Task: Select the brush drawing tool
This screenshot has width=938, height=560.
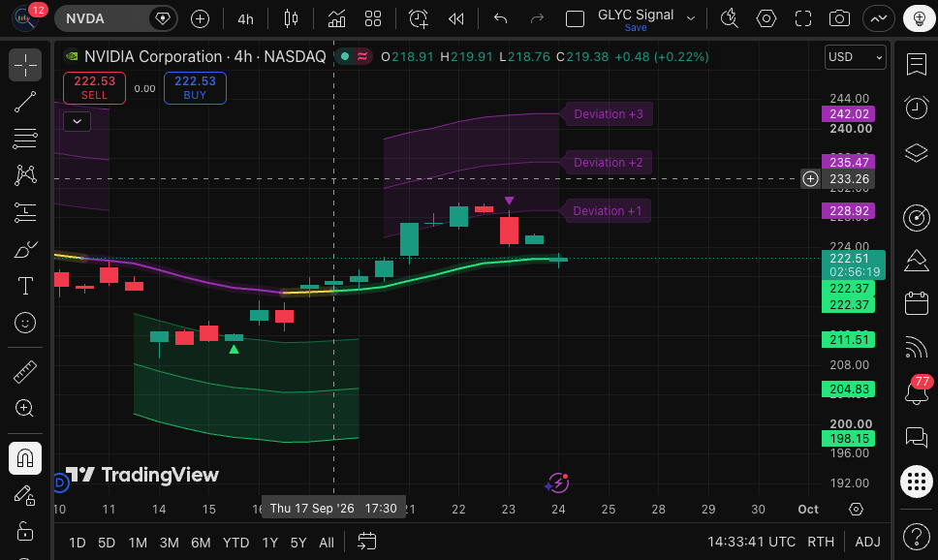Action: coord(25,250)
